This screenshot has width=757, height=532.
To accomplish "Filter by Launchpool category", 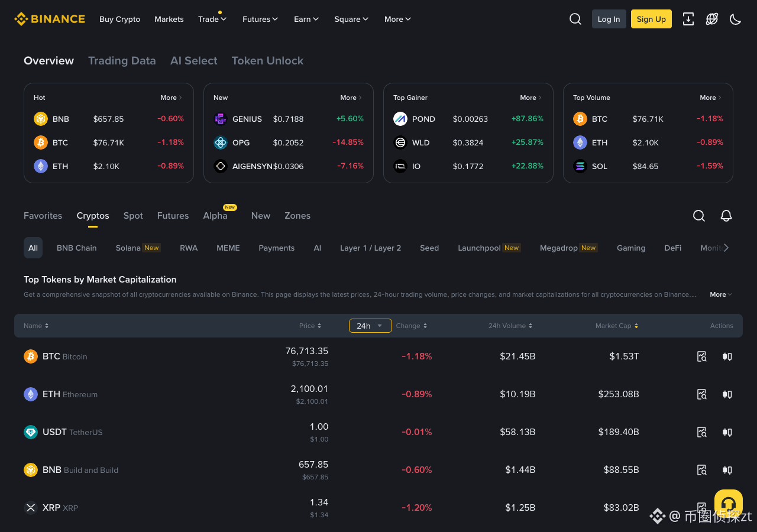I will pyautogui.click(x=489, y=248).
